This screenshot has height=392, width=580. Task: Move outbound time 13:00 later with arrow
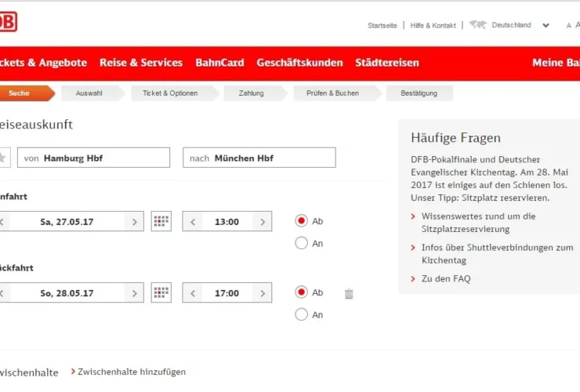point(263,222)
